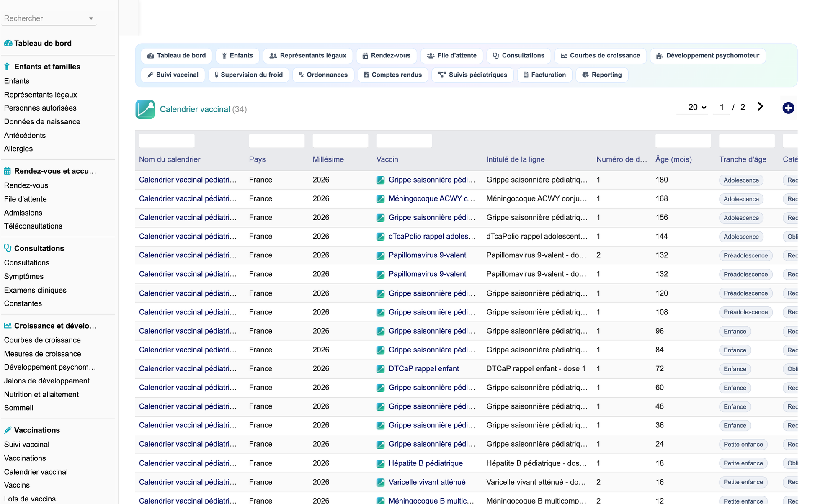The width and height of the screenshot is (815, 504).
Task: Click the Pays column filter field
Action: pos(276,141)
